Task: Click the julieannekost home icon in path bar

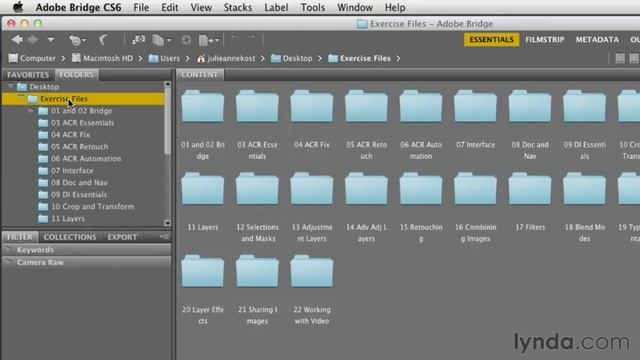Action: (x=201, y=58)
